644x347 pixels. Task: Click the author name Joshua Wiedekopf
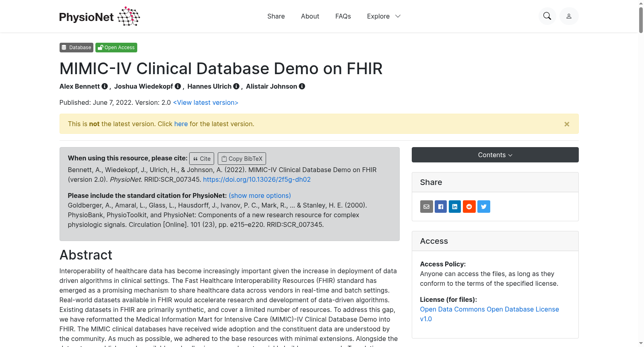tap(144, 86)
